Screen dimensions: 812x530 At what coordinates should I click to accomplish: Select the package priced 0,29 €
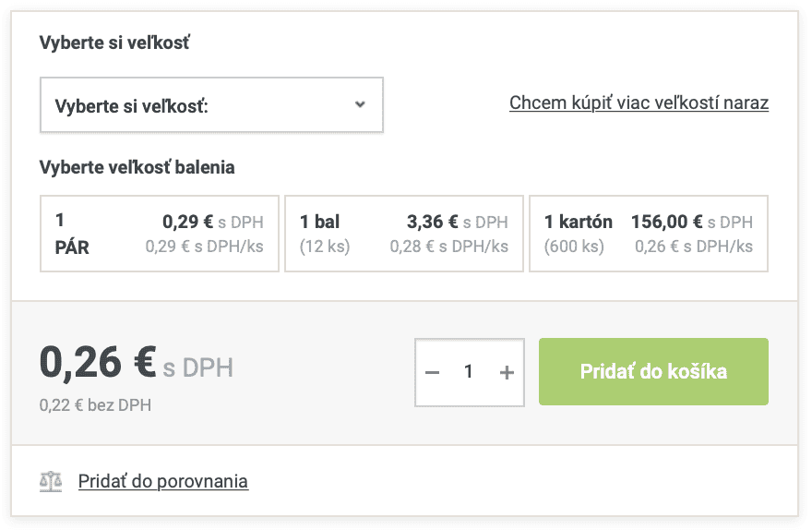[188, 222]
